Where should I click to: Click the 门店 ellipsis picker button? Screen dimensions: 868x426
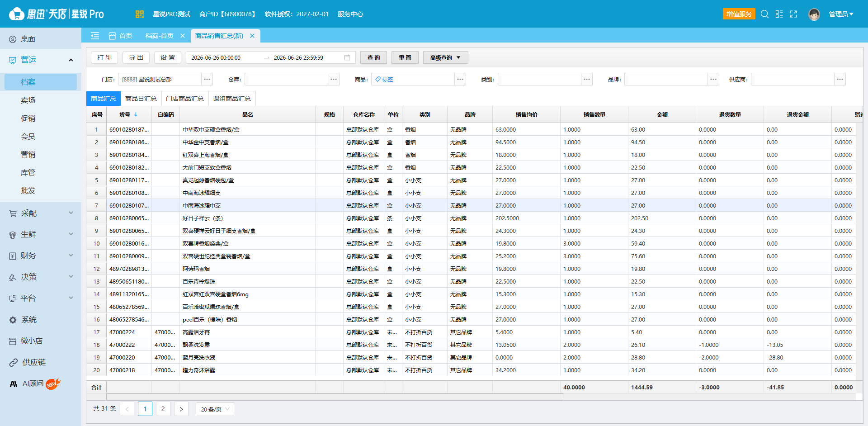[x=207, y=79]
